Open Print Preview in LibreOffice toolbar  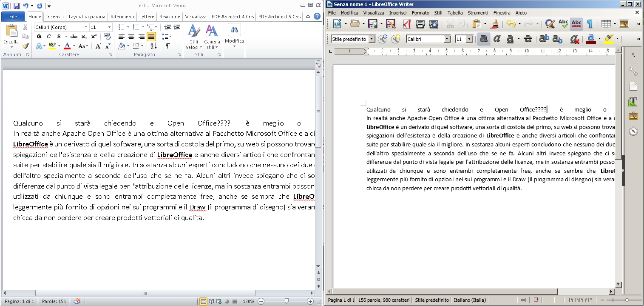[434, 24]
